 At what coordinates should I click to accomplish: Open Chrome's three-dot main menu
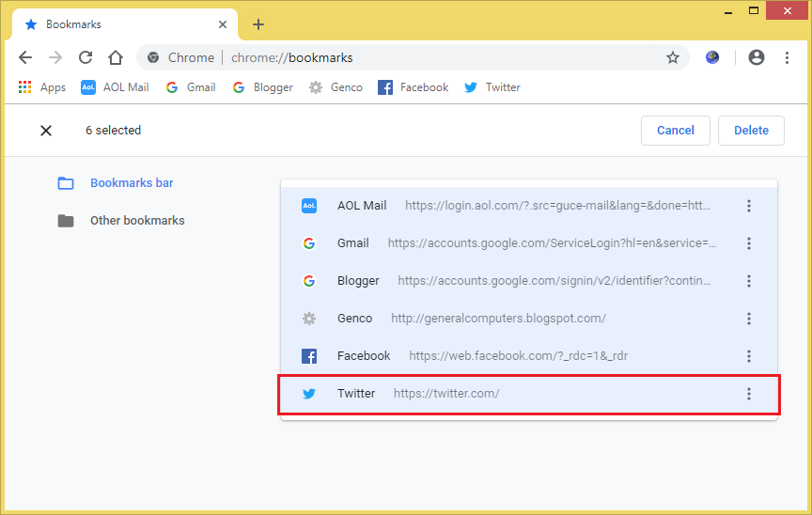click(x=787, y=57)
